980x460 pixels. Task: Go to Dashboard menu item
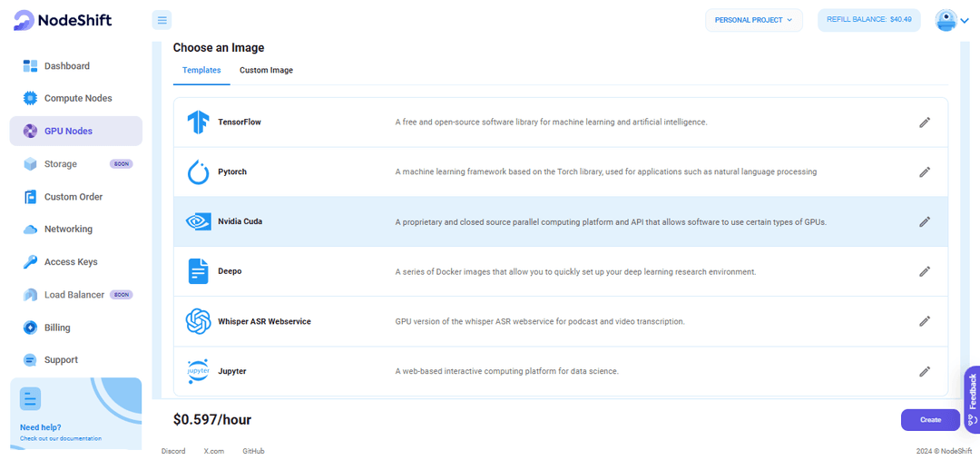coord(75,65)
